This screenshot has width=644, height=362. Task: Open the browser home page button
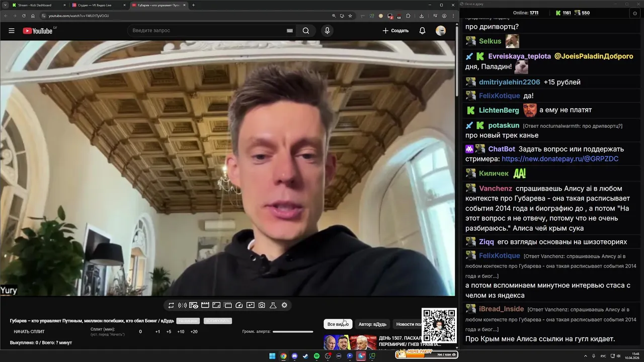pyautogui.click(x=34, y=16)
